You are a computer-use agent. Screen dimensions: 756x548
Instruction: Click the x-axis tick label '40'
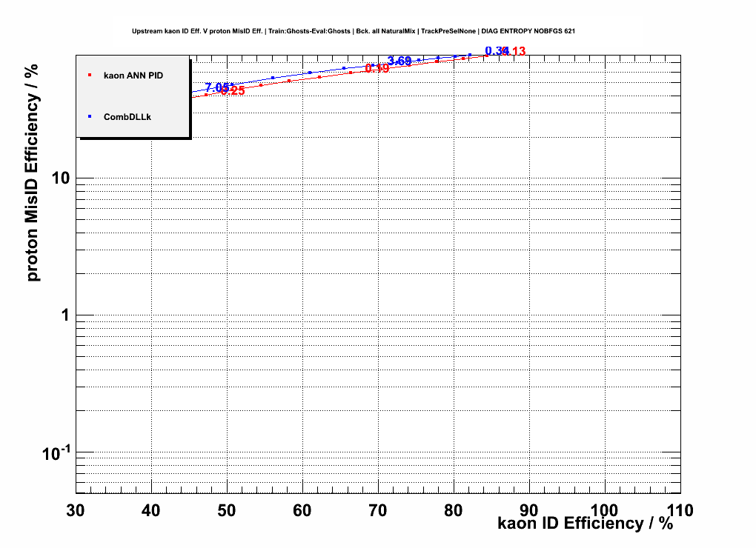point(151,510)
